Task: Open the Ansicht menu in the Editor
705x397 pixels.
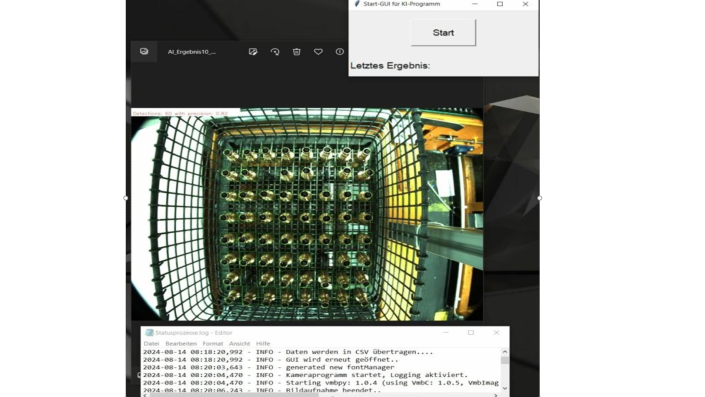Action: (239, 343)
